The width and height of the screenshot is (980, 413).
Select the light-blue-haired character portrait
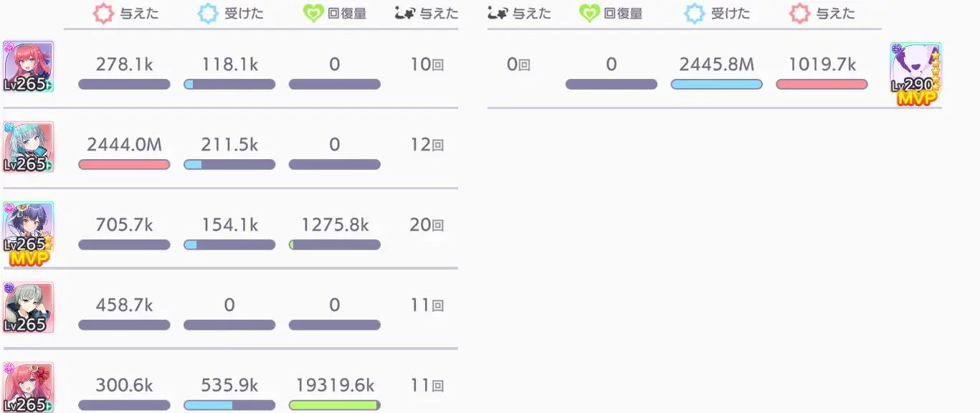(29, 147)
